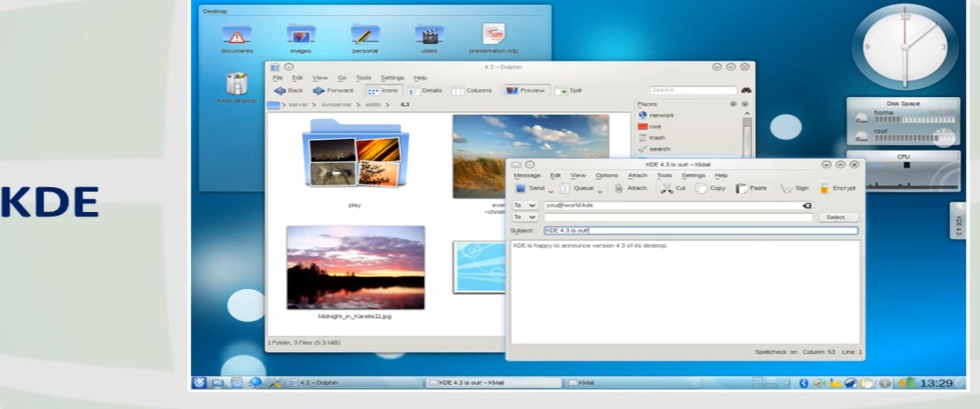Image resolution: width=980 pixels, height=409 pixels.
Task: Toggle Encrypt for the KMail message
Action: [x=838, y=188]
